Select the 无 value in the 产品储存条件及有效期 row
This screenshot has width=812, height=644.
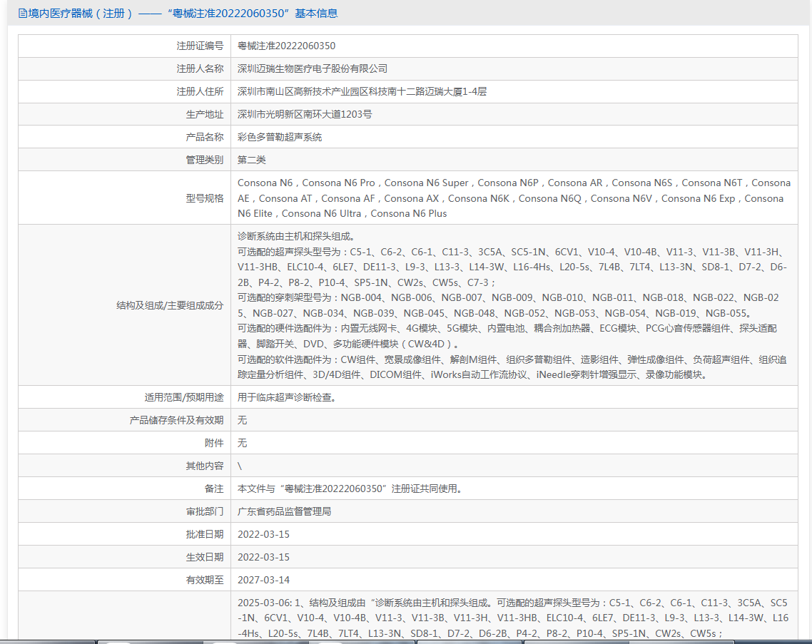(243, 420)
